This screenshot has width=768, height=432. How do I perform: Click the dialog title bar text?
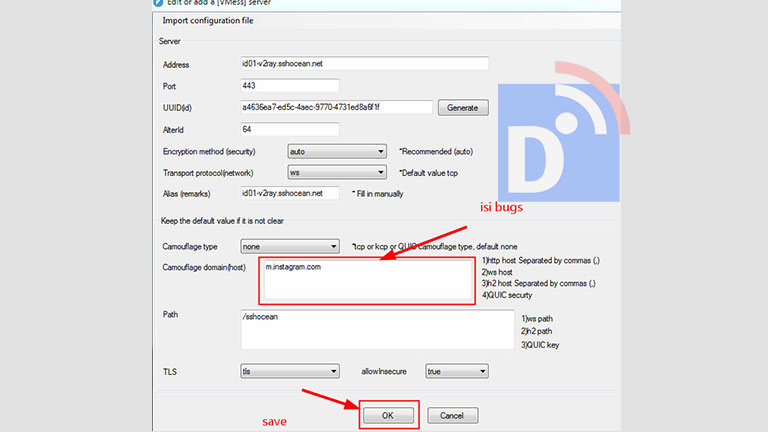point(220,3)
